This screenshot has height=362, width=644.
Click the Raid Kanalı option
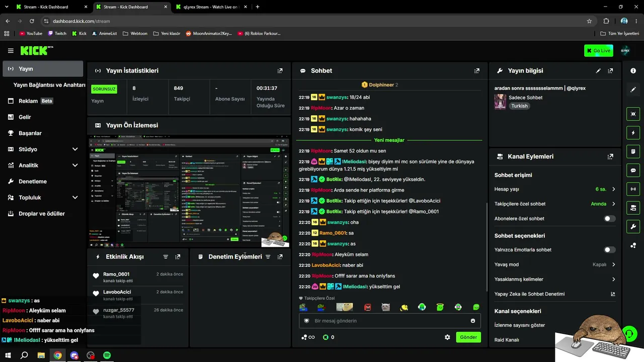tap(507, 340)
